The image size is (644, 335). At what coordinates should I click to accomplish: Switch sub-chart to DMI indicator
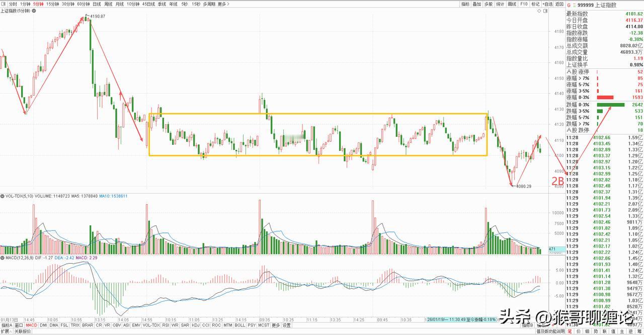coord(43,325)
